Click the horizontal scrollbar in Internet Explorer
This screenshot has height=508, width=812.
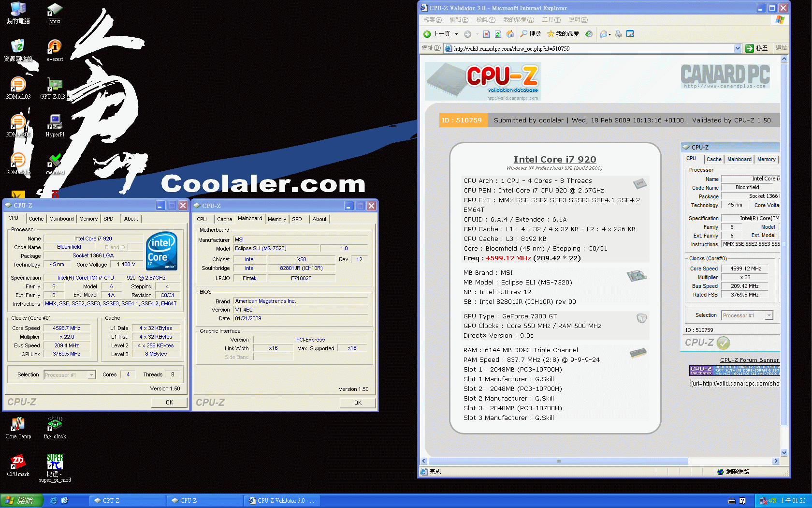[558, 461]
